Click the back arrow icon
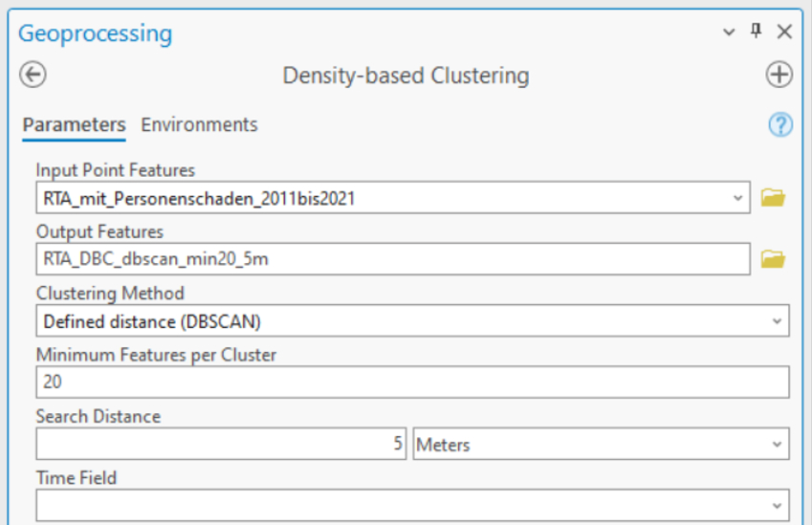This screenshot has height=525, width=812. tap(33, 75)
